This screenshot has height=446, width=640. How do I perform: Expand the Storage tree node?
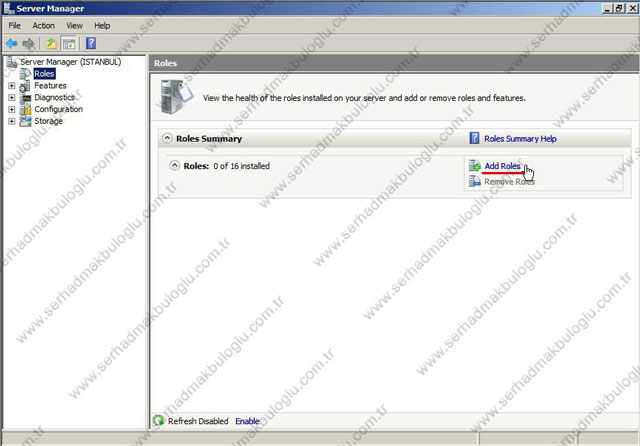[11, 121]
